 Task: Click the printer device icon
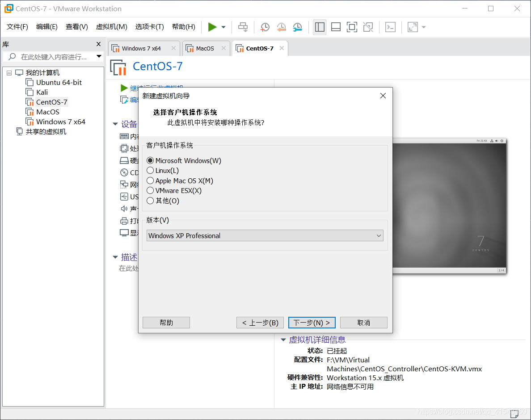(124, 221)
